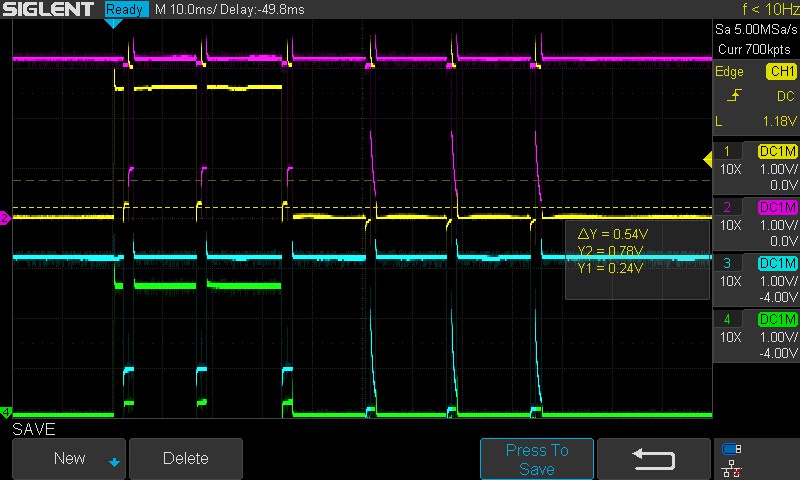Click the green Ready acquisition status
The height and width of the screenshot is (480, 800).
[x=126, y=9]
